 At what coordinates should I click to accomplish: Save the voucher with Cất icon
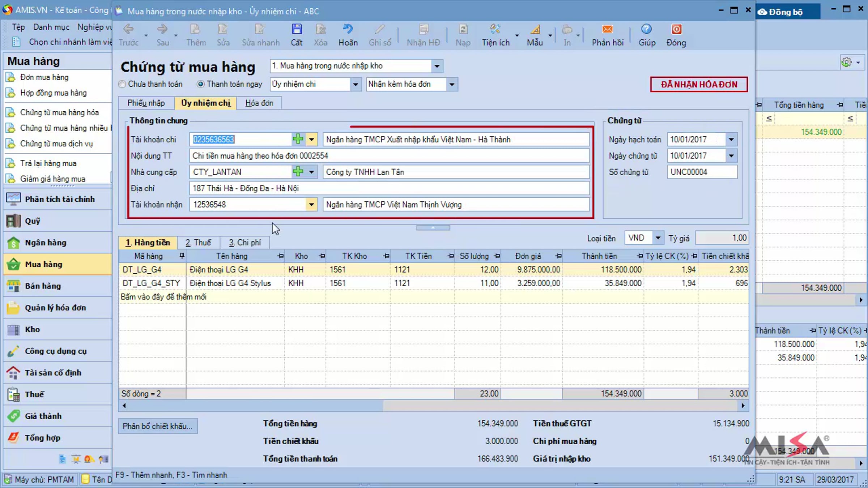pyautogui.click(x=297, y=29)
